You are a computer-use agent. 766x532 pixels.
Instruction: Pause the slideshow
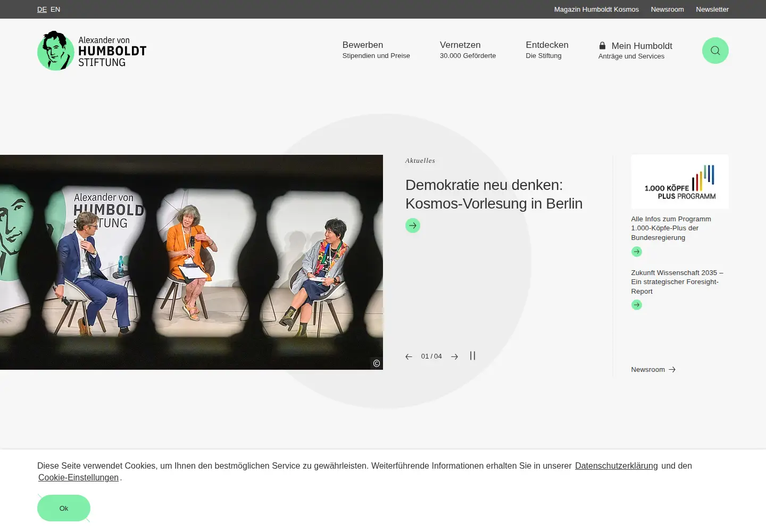tap(472, 356)
